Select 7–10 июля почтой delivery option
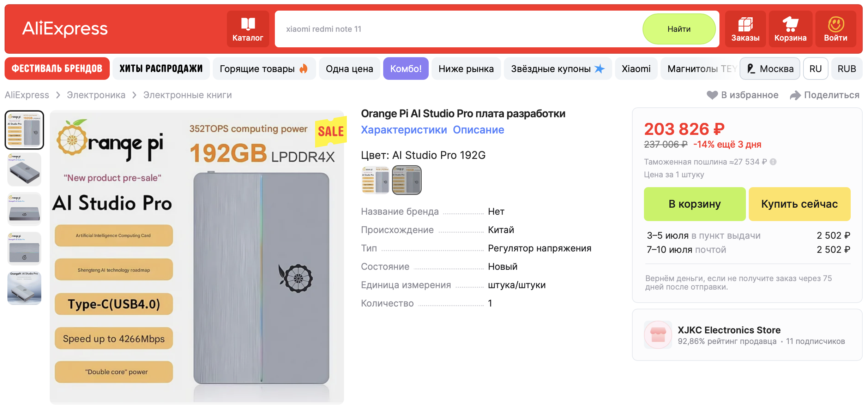This screenshot has width=868, height=416. point(748,250)
